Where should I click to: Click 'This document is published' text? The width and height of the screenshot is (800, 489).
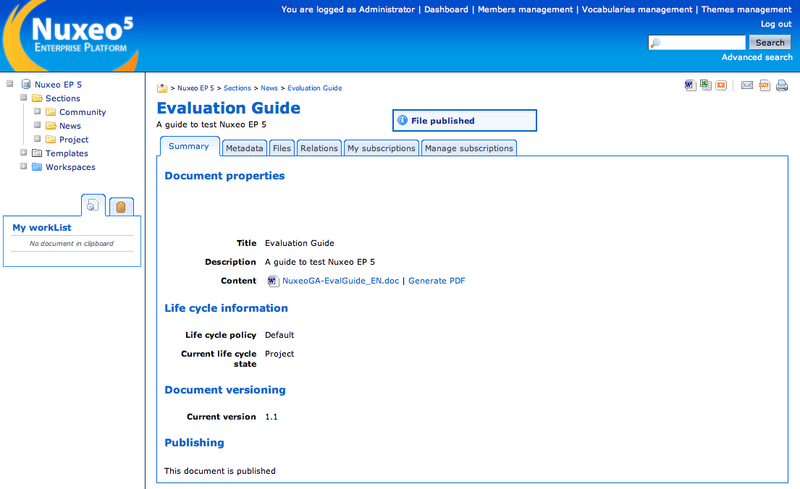click(220, 471)
